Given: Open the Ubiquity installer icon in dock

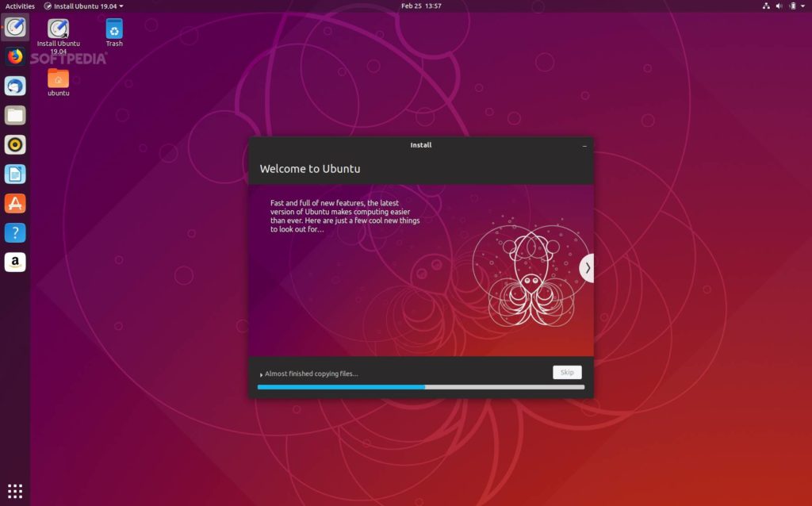Looking at the screenshot, I should [15, 27].
